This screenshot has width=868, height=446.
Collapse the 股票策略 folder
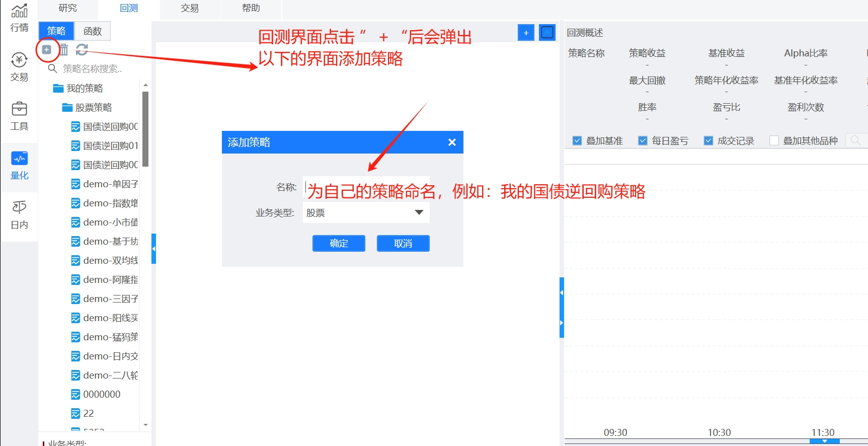tap(67, 108)
